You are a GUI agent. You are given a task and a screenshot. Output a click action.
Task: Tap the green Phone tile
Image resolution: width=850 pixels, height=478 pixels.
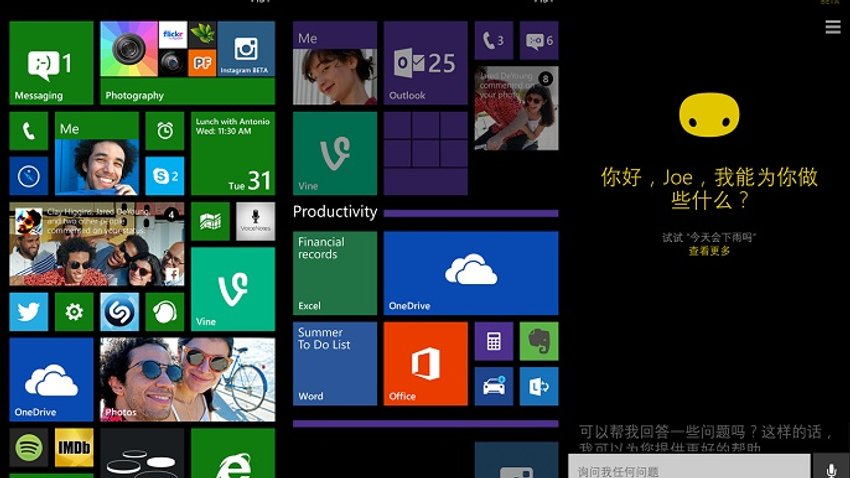coord(29,131)
